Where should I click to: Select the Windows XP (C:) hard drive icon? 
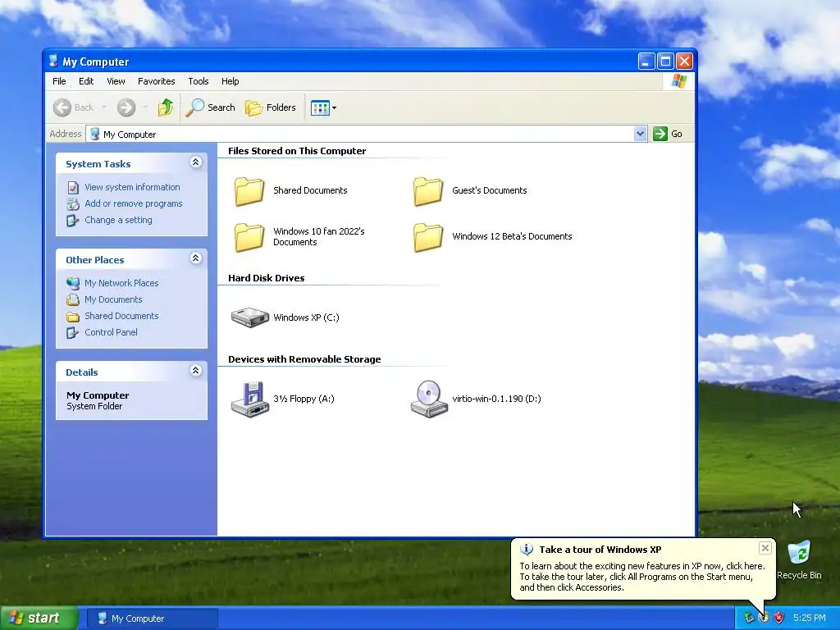pos(249,317)
